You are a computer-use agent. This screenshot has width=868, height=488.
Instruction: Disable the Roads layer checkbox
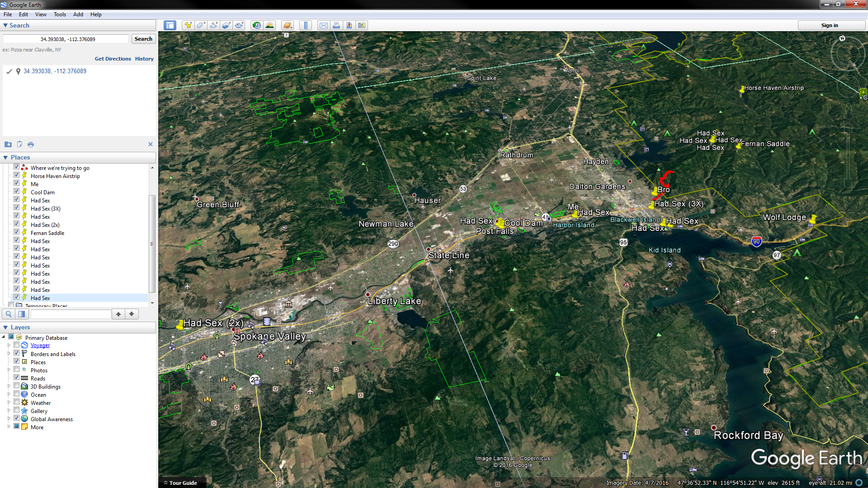pyautogui.click(x=16, y=377)
